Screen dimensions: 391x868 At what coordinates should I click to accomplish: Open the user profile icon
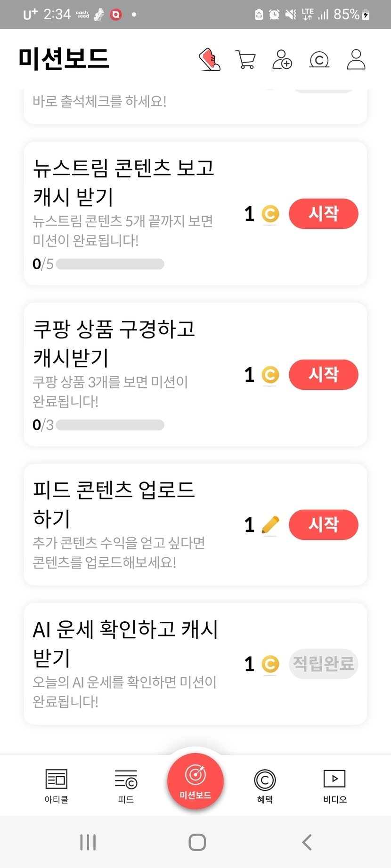pyautogui.click(x=356, y=60)
